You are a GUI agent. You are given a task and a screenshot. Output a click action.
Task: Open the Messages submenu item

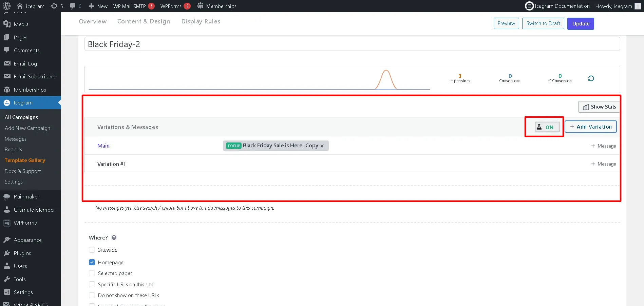tap(16, 139)
